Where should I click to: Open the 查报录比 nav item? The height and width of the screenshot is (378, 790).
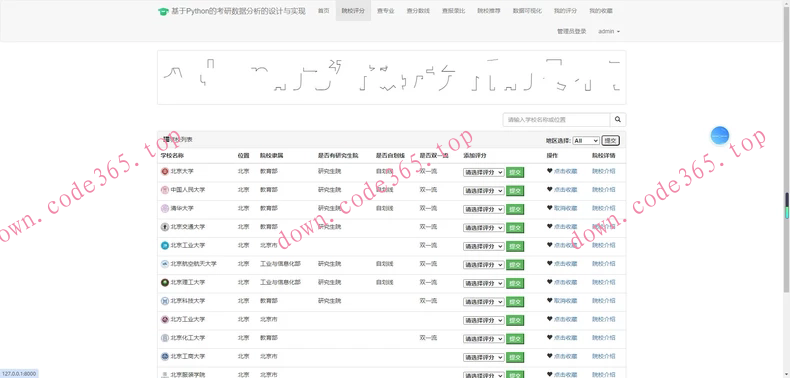453,11
